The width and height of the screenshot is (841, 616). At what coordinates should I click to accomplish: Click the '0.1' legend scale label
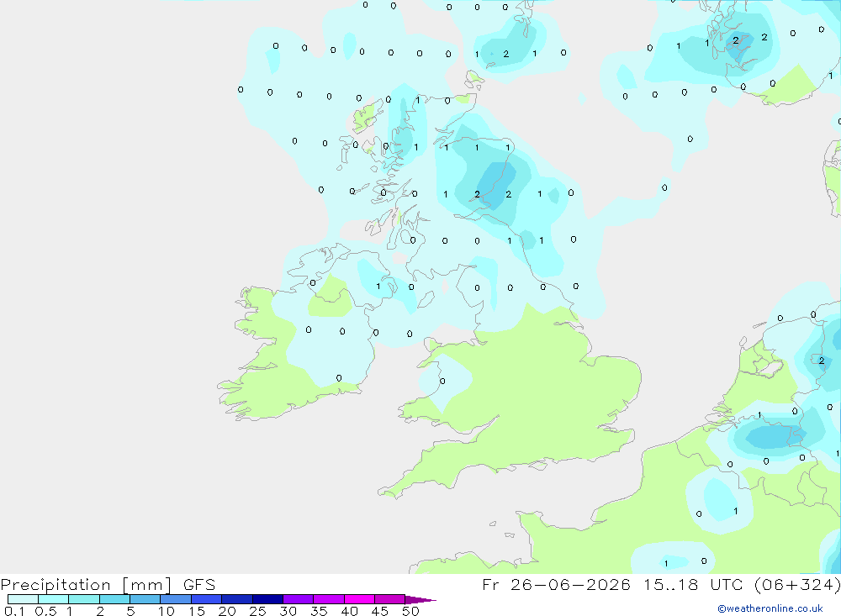pos(14,611)
